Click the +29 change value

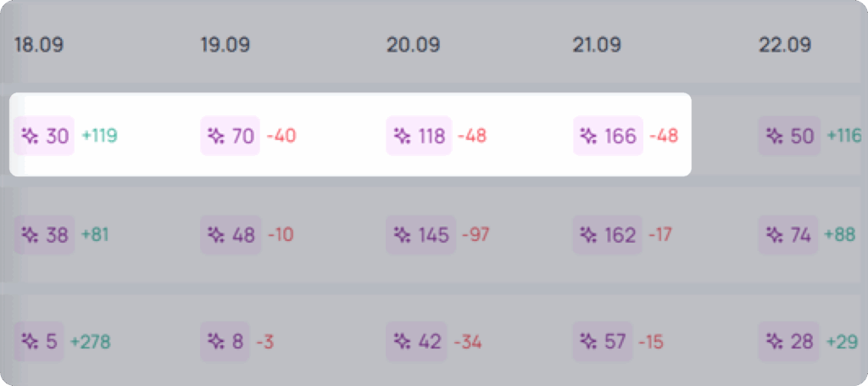click(x=842, y=342)
